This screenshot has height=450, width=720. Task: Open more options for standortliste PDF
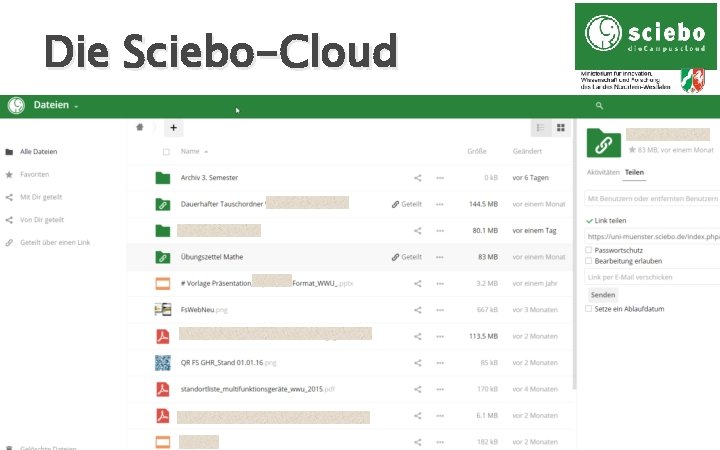tap(440, 389)
